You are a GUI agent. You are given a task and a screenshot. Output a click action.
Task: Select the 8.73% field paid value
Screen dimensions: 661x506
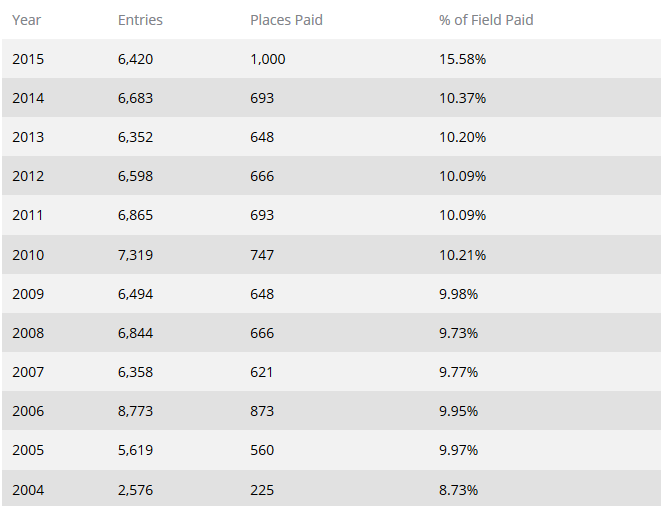click(458, 490)
